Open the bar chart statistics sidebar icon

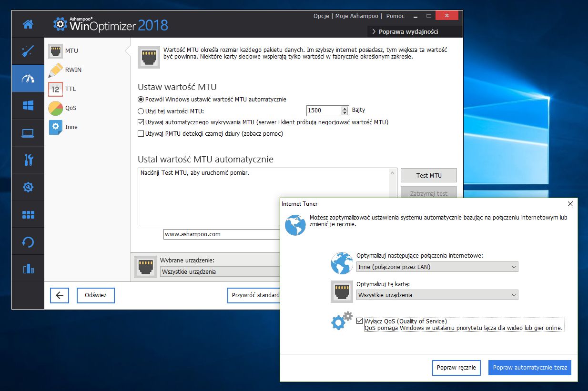coord(28,269)
